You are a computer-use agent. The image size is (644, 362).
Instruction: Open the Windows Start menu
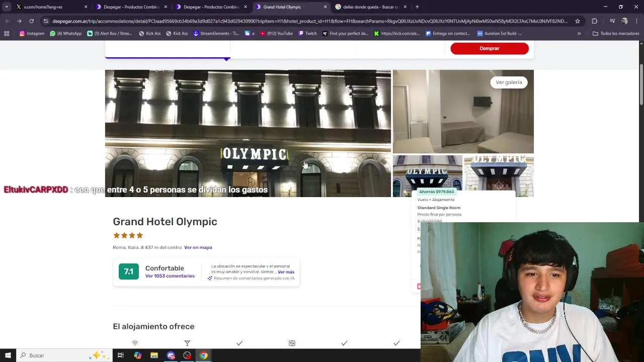point(8,355)
